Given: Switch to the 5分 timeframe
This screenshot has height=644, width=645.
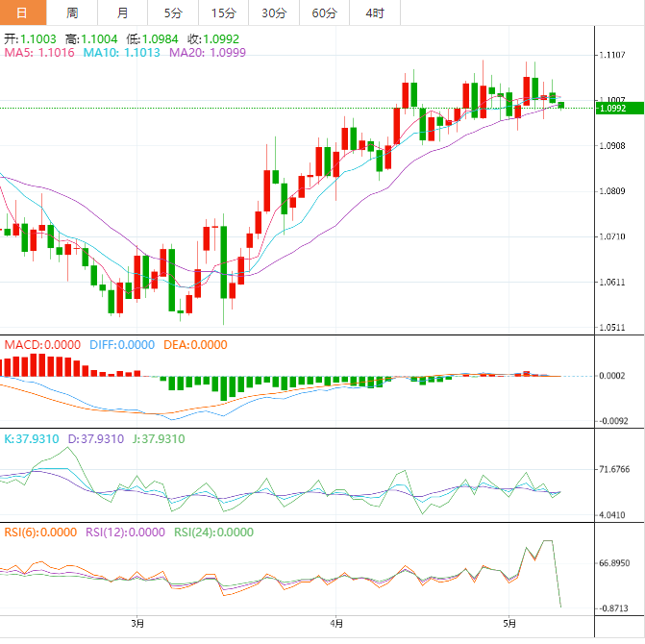Looking at the screenshot, I should (x=172, y=12).
